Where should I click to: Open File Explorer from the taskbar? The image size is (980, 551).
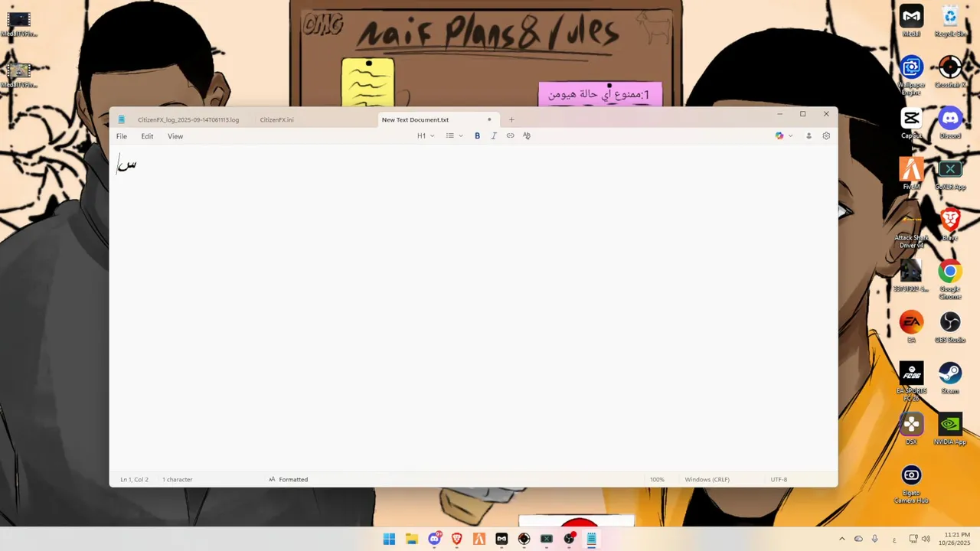pos(411,539)
